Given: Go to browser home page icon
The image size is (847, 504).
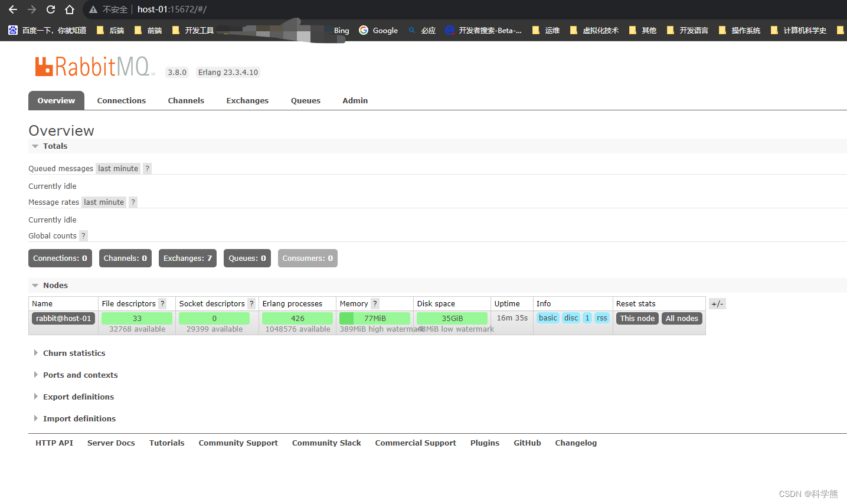Looking at the screenshot, I should click(x=70, y=9).
